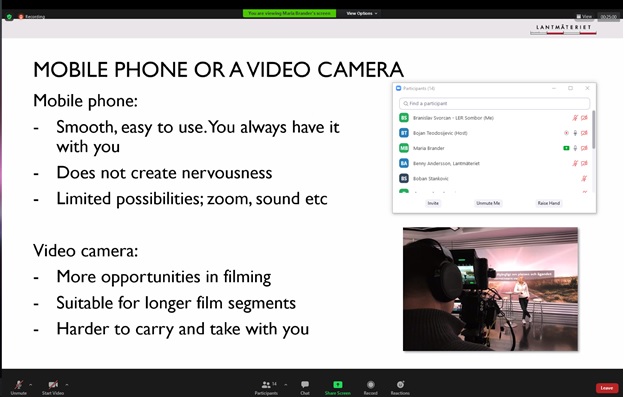The width and height of the screenshot is (629, 397).
Task: Open the Participants icon in toolbar
Action: pyautogui.click(x=266, y=385)
